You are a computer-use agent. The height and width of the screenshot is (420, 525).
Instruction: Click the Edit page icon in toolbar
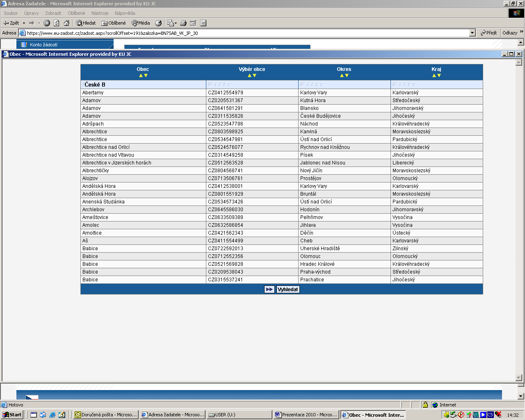pyautogui.click(x=193, y=23)
